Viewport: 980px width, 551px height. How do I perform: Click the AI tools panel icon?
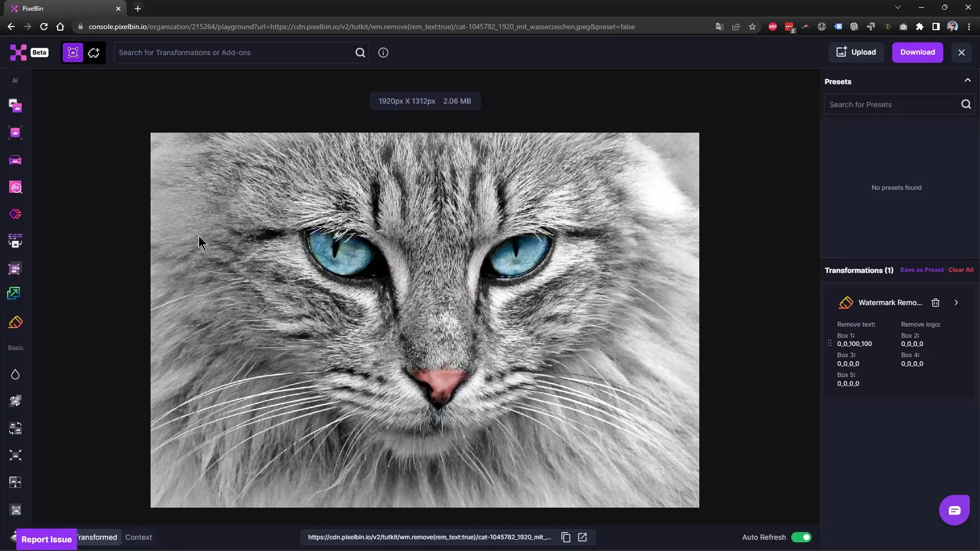coord(15,80)
